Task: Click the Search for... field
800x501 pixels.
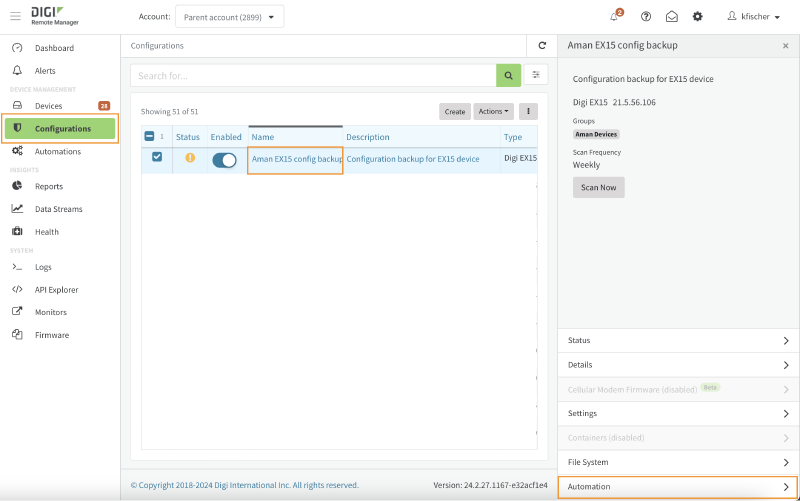Action: (313, 76)
